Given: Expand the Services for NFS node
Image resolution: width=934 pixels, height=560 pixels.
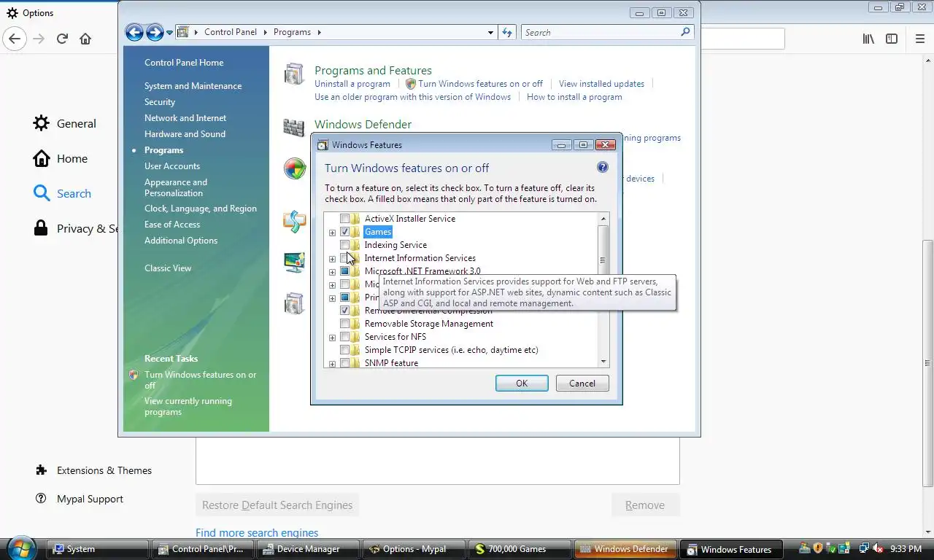Looking at the screenshot, I should pos(332,338).
